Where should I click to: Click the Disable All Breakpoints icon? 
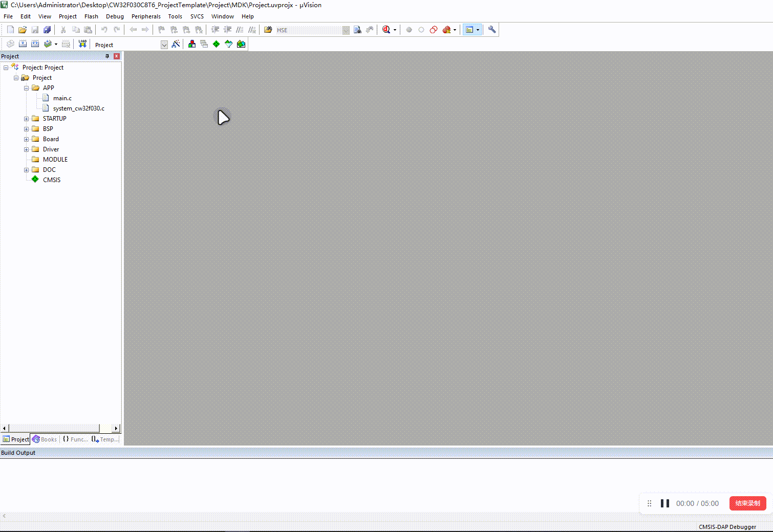coord(434,30)
